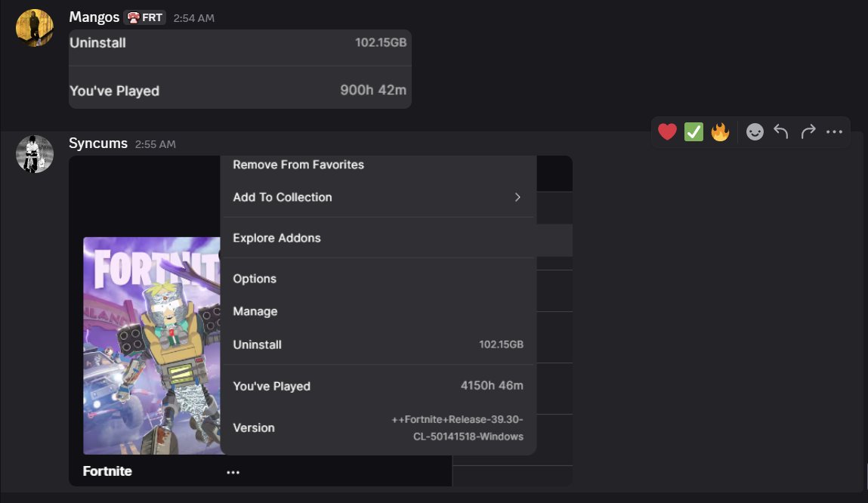The height and width of the screenshot is (503, 868).
Task: Click the Fortnite title under cover art
Action: coord(107,471)
